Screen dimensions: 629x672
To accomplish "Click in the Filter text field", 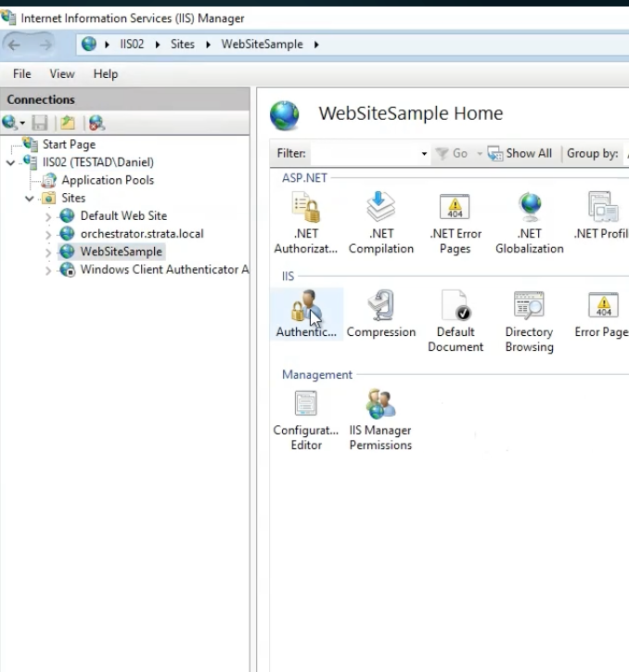I will pyautogui.click(x=365, y=153).
